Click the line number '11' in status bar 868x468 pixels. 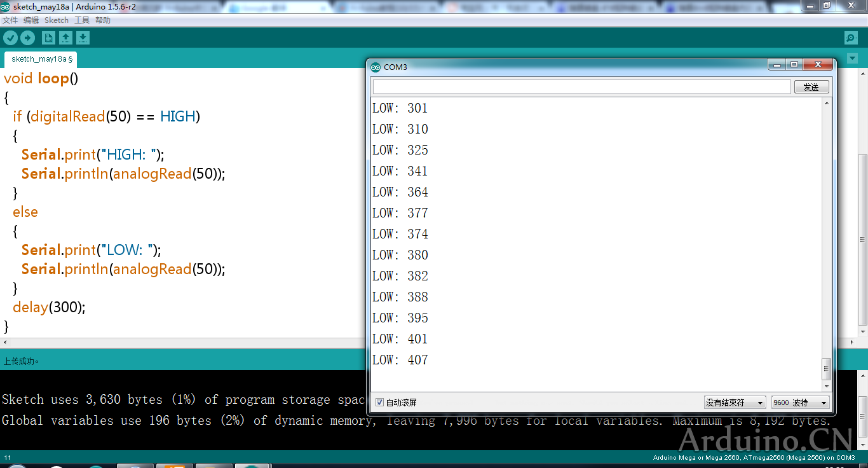[x=8, y=458]
